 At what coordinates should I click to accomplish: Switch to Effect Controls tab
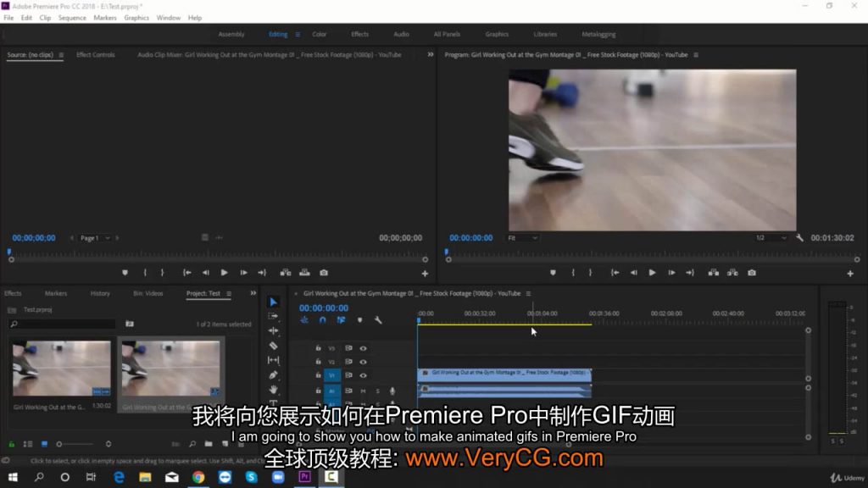coord(96,55)
